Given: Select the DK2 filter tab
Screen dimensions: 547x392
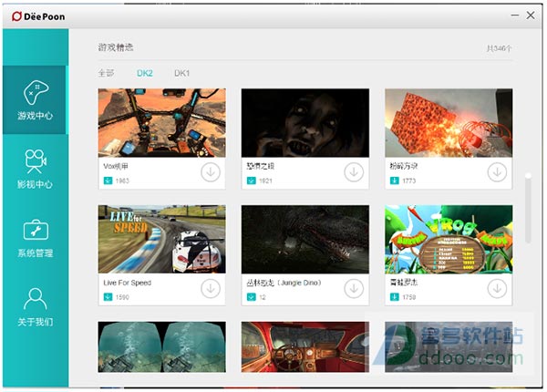Looking at the screenshot, I should pos(145,73).
